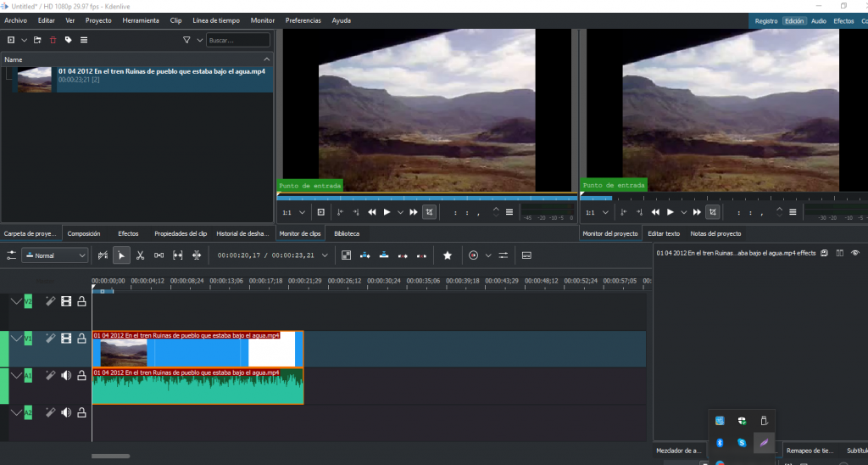Activate the spacer tool in timeline toolbar
The image size is (868, 465).
(159, 255)
